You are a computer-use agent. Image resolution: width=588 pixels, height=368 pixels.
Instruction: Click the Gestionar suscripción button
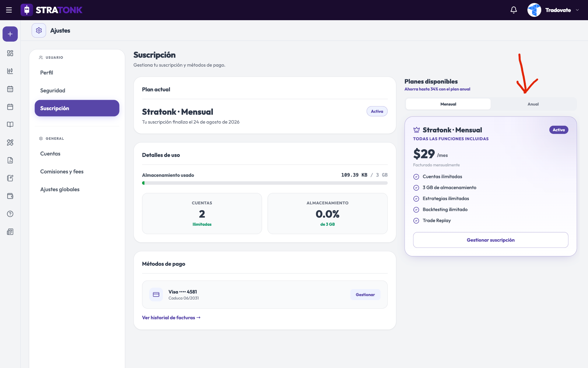pos(491,240)
